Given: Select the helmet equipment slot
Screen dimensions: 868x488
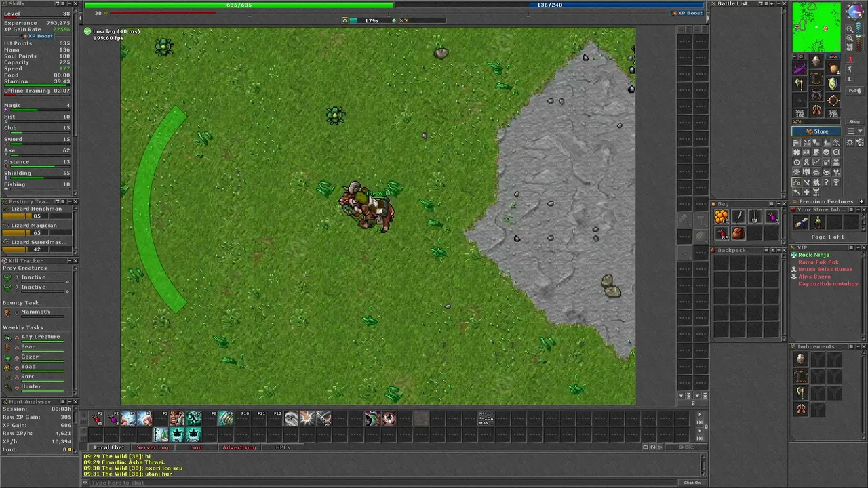Looking at the screenshot, I should point(816,61).
